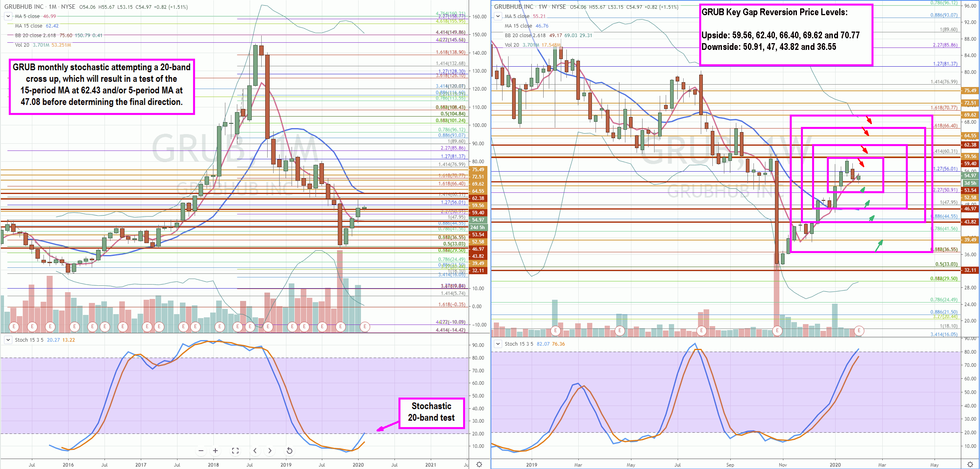980x469 pixels.
Task: Click the 54.97 current price label on weekly axis
Action: coord(970,176)
